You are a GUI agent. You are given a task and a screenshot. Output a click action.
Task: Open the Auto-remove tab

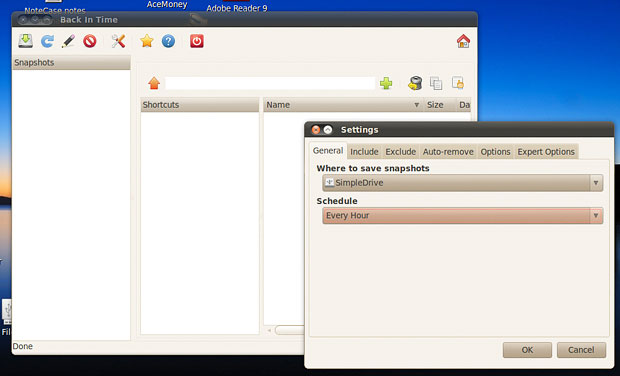[x=448, y=152]
